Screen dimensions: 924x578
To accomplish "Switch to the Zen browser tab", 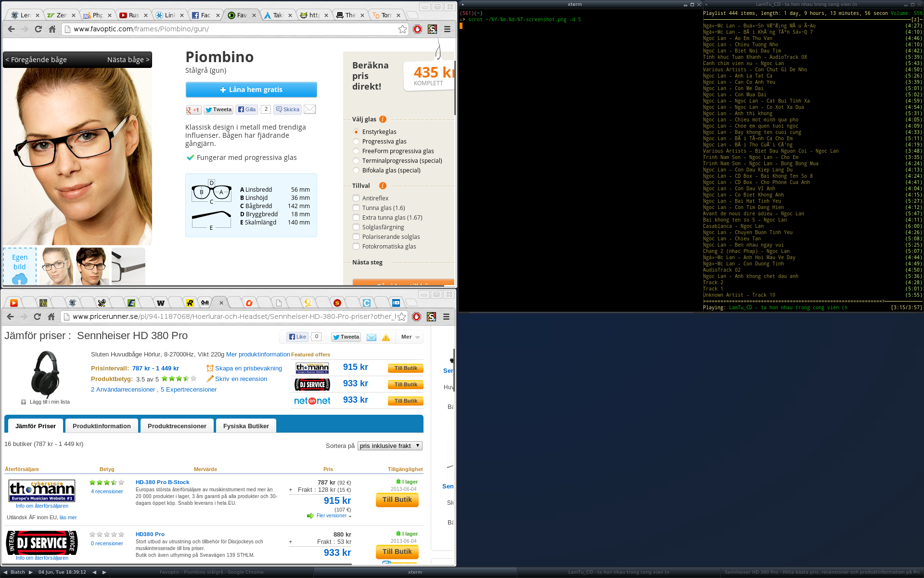I will [61, 15].
